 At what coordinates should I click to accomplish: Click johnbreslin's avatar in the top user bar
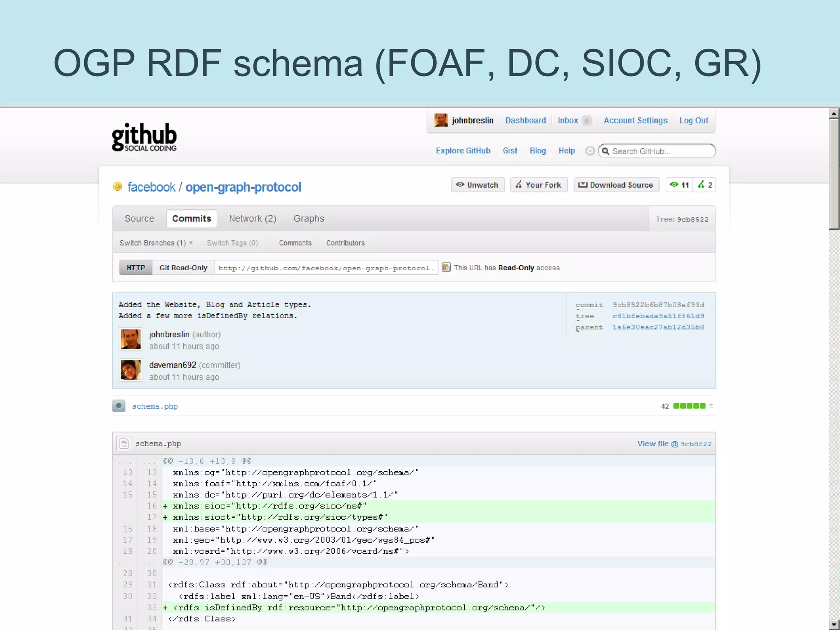coord(441,120)
